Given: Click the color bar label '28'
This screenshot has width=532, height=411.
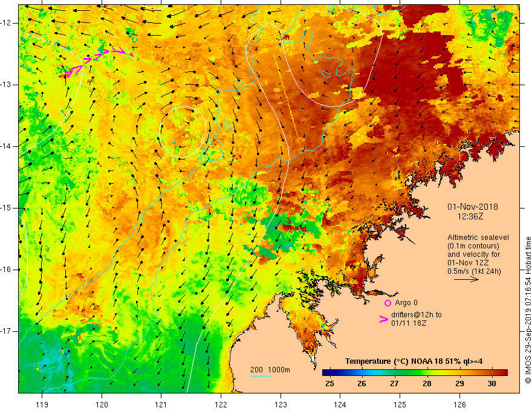Looking at the screenshot, I should pos(427,384).
